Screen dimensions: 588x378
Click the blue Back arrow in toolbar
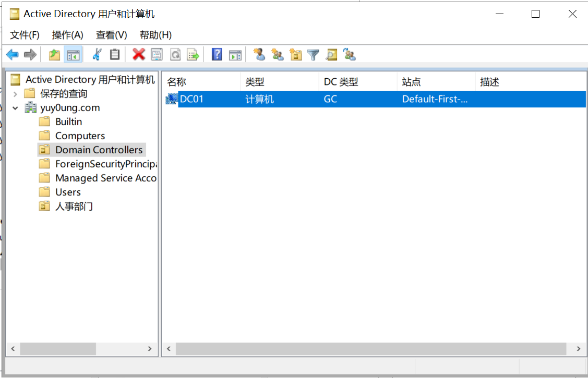pyautogui.click(x=12, y=55)
